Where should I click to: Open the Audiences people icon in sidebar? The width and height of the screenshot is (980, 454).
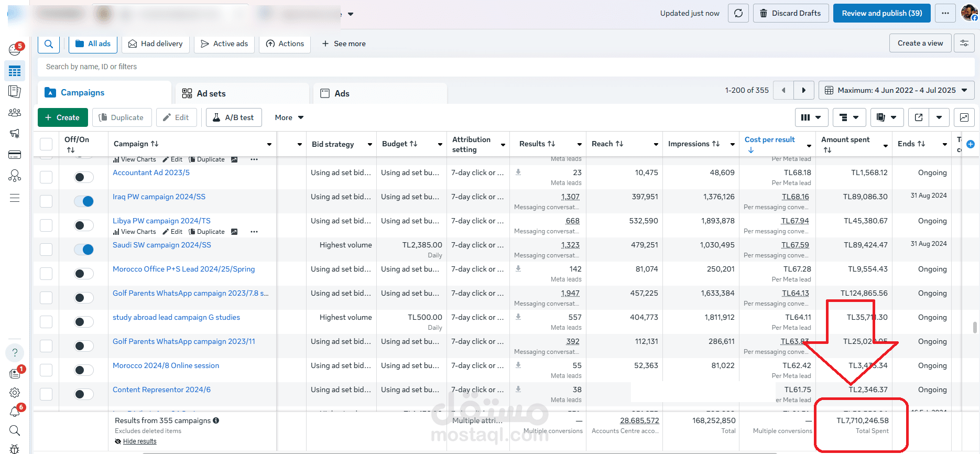(15, 113)
